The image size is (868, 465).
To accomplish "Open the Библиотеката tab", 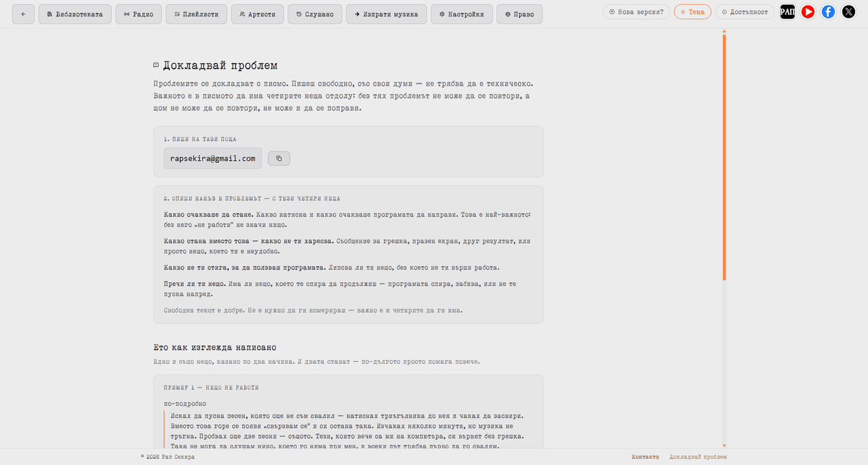I will point(75,14).
